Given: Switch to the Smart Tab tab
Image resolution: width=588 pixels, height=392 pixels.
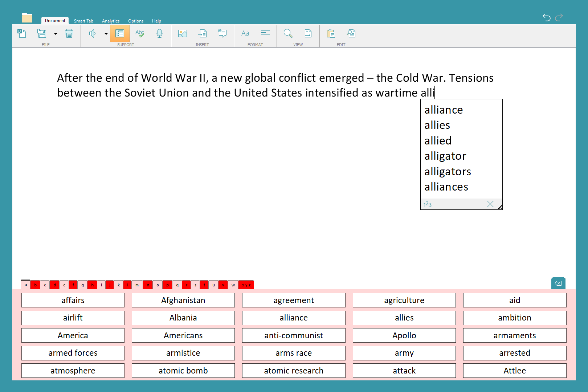Looking at the screenshot, I should [x=83, y=21].
